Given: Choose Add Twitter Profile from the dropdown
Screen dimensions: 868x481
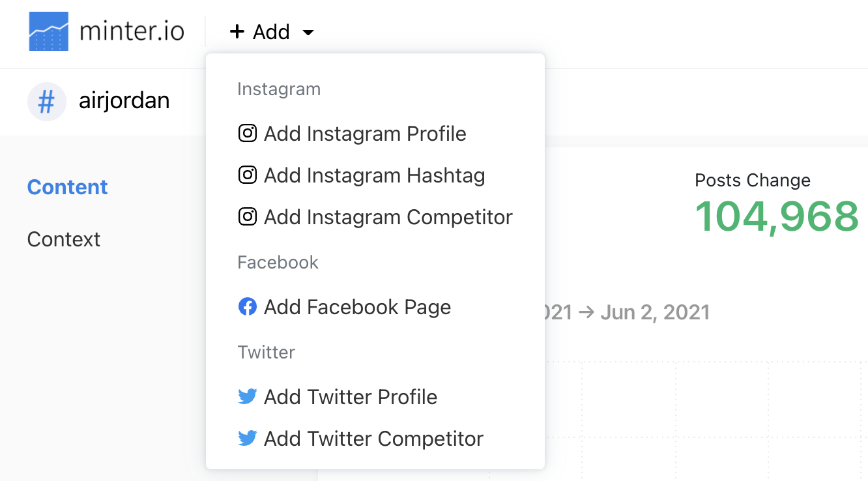Looking at the screenshot, I should click(350, 397).
